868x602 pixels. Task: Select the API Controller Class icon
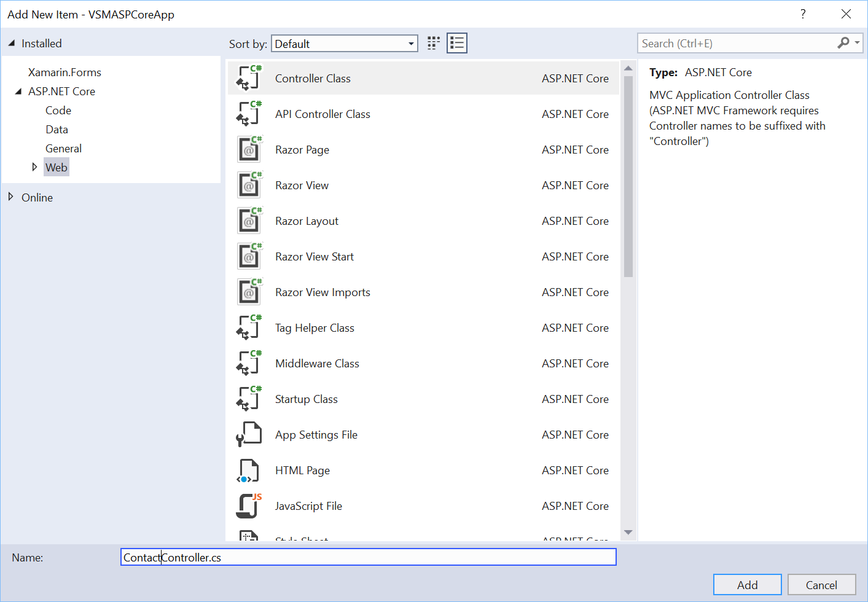[249, 114]
